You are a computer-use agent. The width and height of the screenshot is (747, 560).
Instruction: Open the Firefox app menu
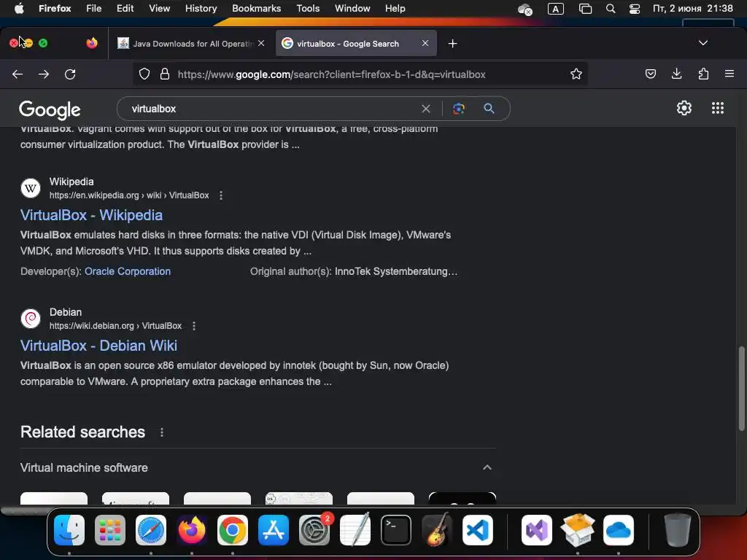tap(55, 9)
